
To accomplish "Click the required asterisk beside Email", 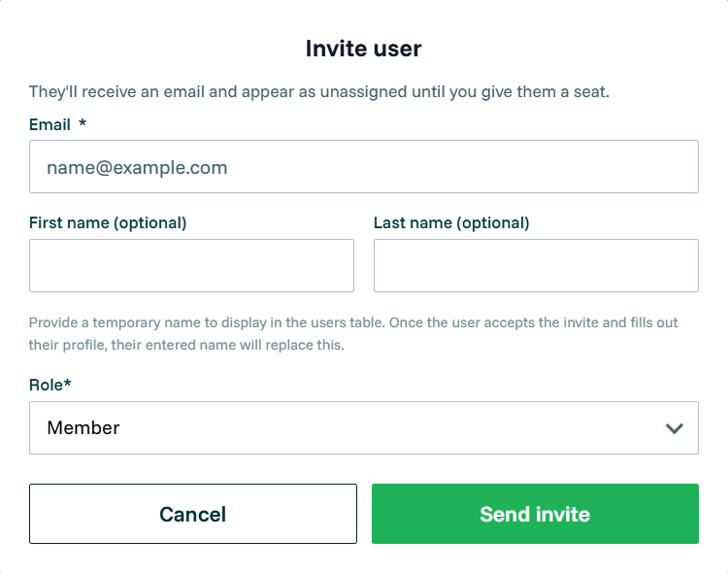I will coord(83,123).
